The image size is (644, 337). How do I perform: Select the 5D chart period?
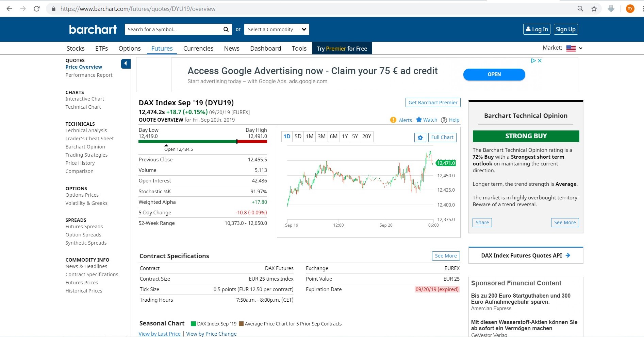298,137
